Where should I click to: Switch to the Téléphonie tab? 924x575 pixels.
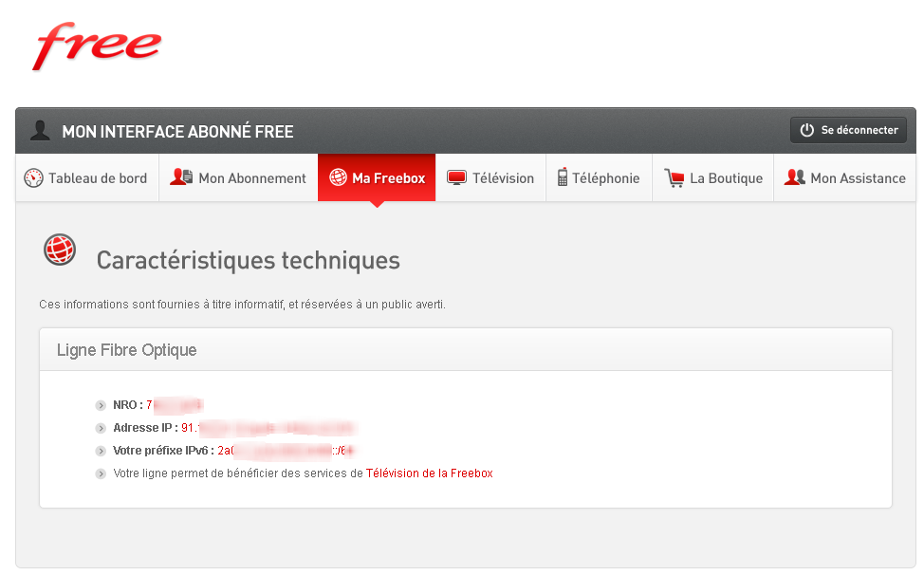600,178
